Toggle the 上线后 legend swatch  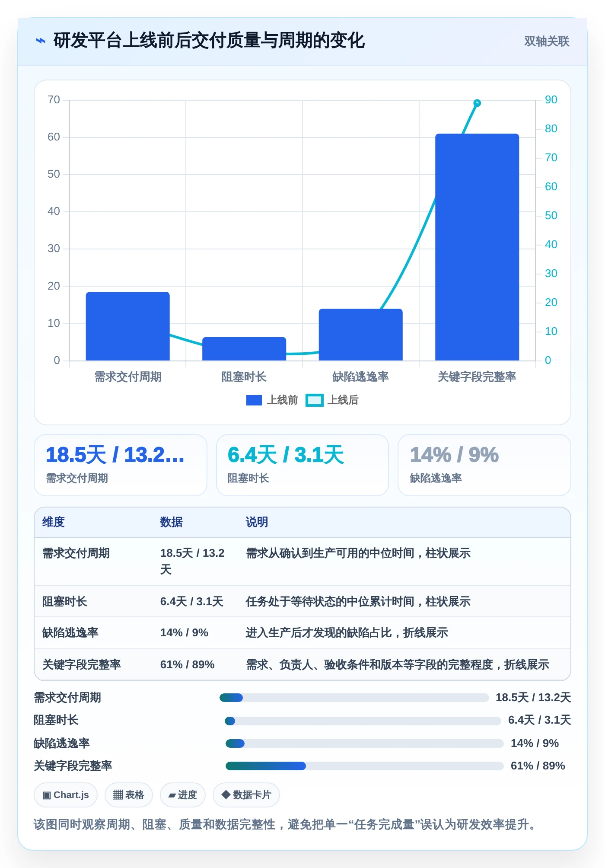click(x=314, y=400)
